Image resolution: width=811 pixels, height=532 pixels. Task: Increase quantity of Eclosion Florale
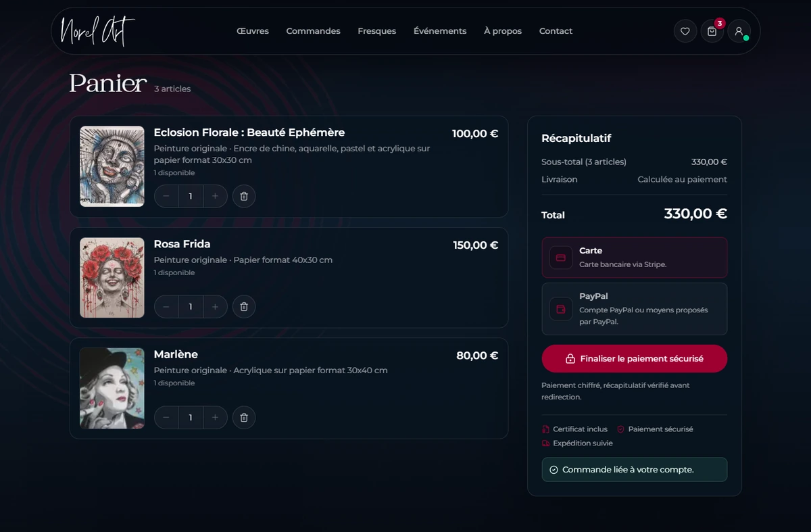click(215, 196)
